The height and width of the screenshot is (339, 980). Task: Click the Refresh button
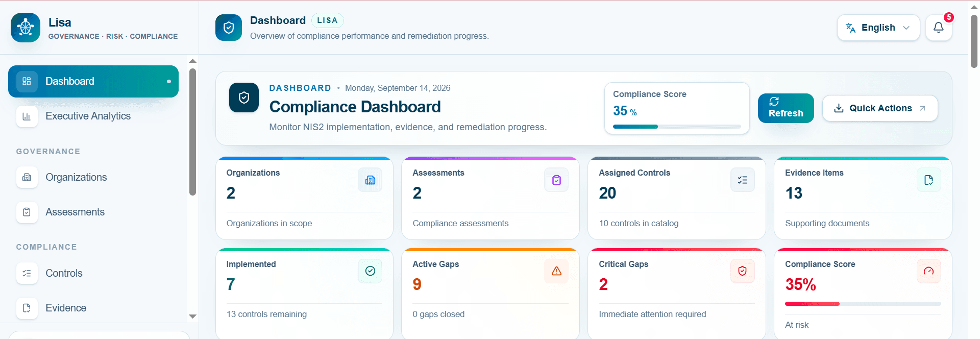786,108
